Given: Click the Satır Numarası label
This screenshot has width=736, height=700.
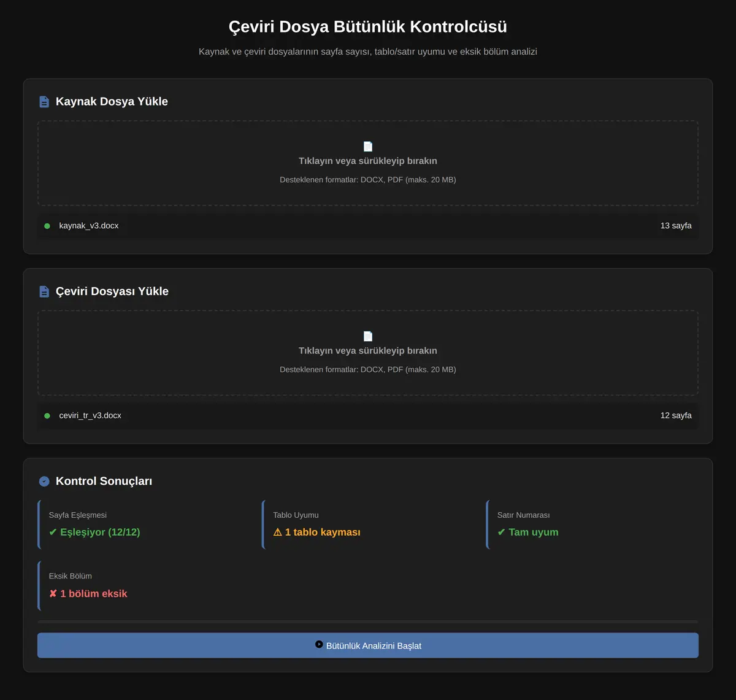Looking at the screenshot, I should [x=523, y=515].
